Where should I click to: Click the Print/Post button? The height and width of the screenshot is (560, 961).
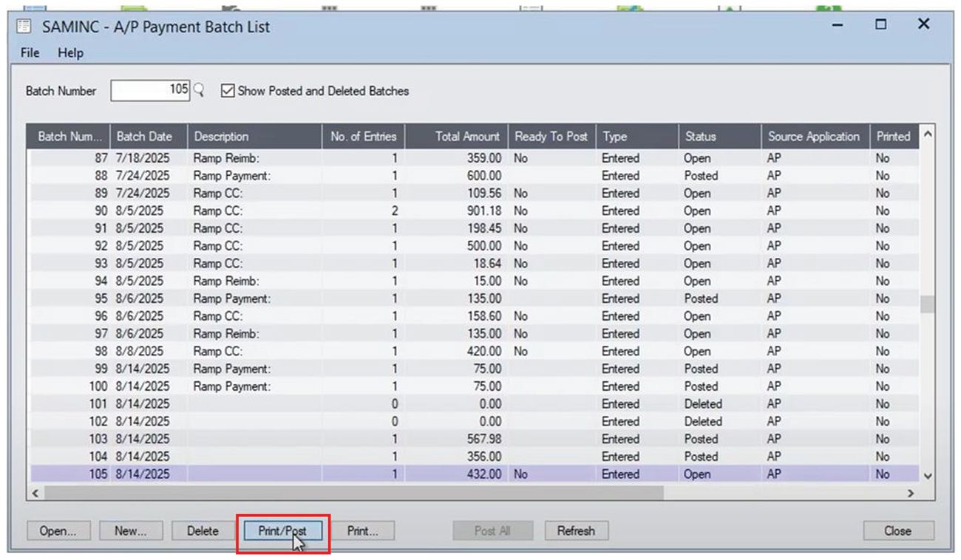coord(282,530)
